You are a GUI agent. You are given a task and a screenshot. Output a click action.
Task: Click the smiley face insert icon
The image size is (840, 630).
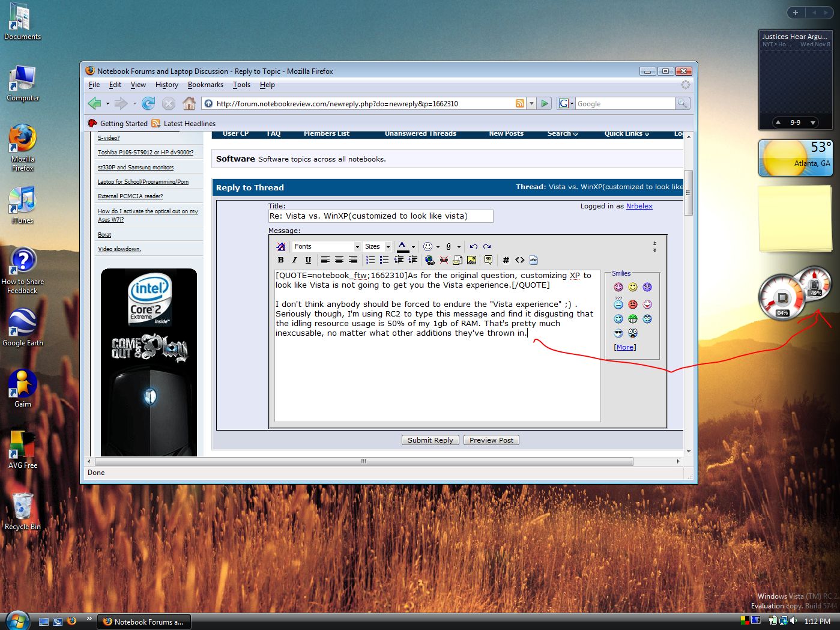click(x=428, y=246)
